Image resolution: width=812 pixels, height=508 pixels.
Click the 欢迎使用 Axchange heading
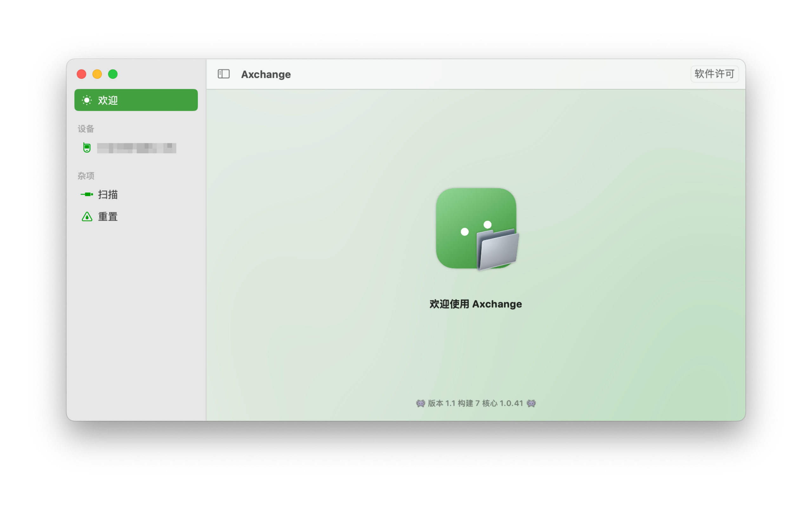(x=475, y=304)
